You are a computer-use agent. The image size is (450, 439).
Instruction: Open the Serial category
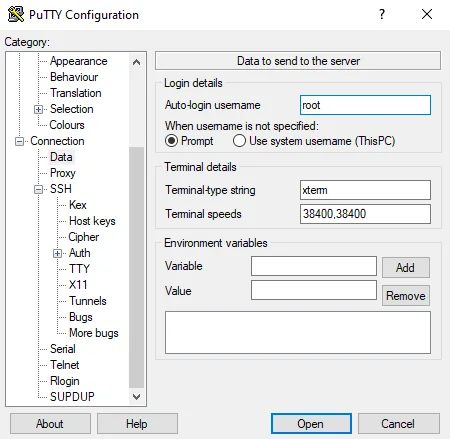pos(63,349)
